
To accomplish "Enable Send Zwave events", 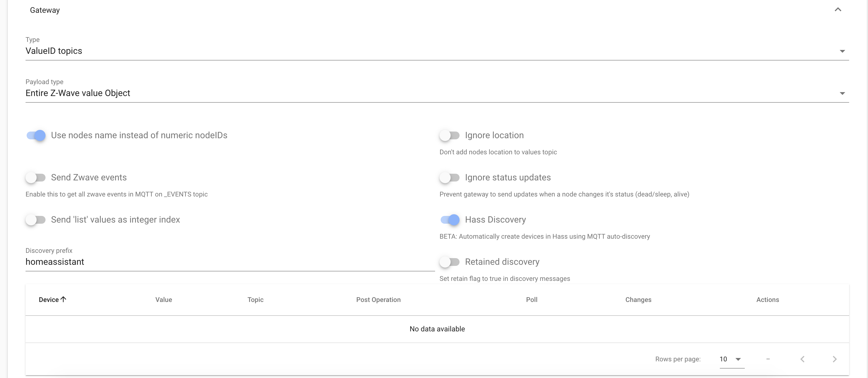I will coord(36,178).
